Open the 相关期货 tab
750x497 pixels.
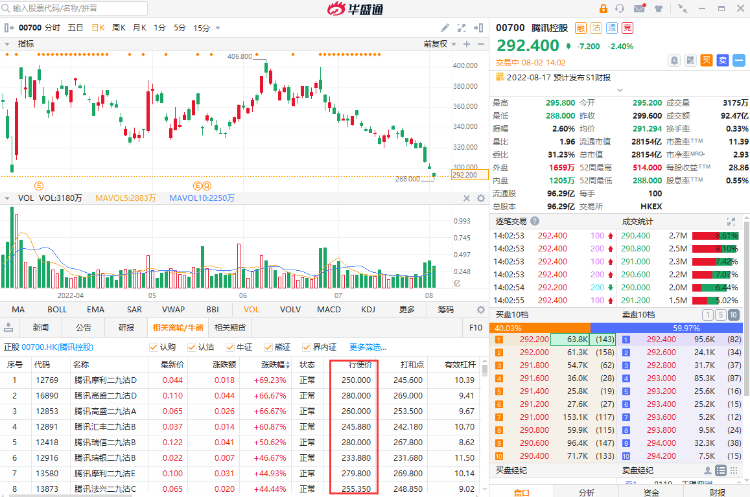click(x=230, y=328)
